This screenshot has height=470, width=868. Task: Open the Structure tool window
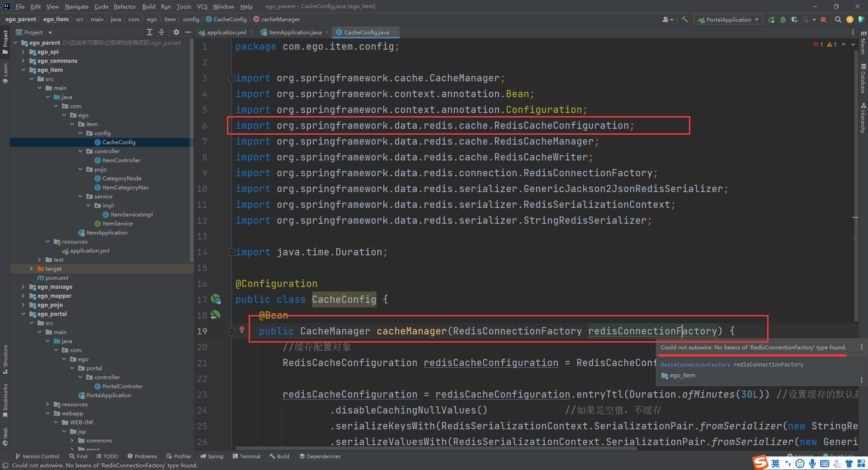(x=5, y=359)
